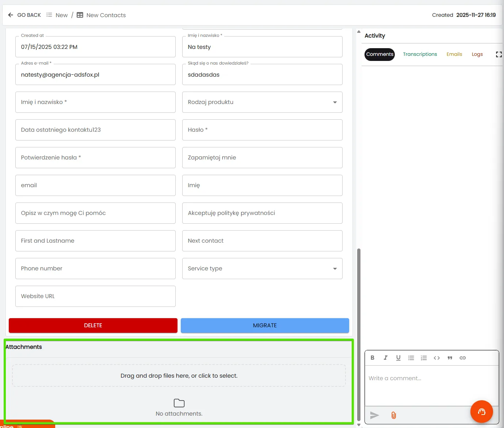The width and height of the screenshot is (504, 428).
Task: Switch to Transcriptions tab
Action: point(420,54)
